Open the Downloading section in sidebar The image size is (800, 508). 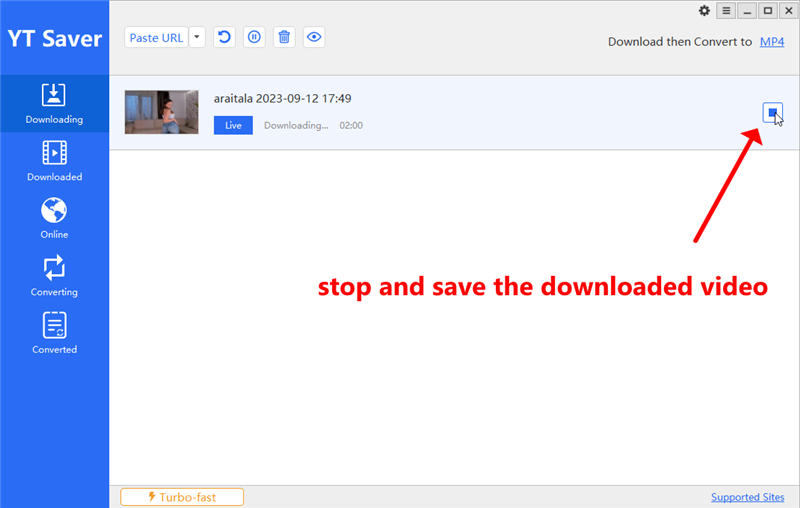pos(54,104)
